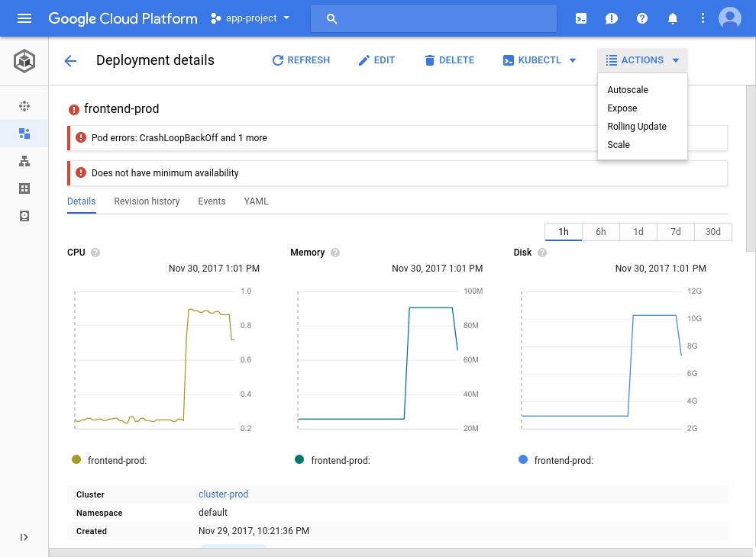Image resolution: width=756 pixels, height=557 pixels.
Task: Expand the KUBECTL dropdown
Action: click(x=539, y=60)
